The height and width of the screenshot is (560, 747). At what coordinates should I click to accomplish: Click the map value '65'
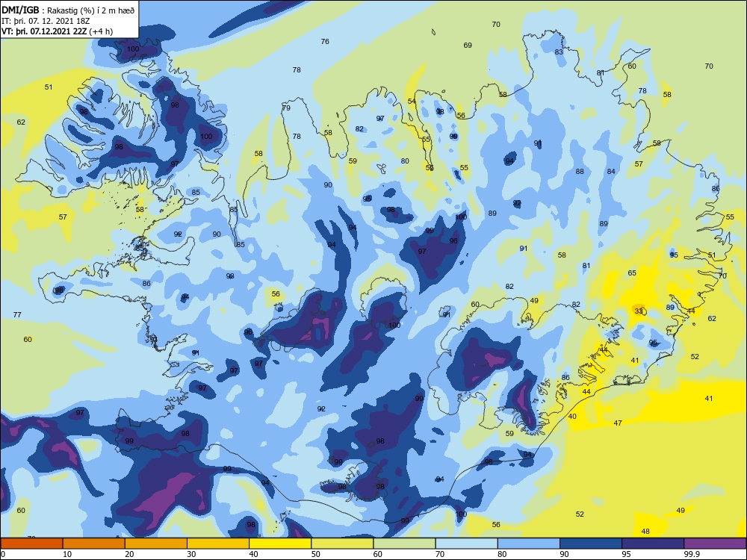click(632, 273)
